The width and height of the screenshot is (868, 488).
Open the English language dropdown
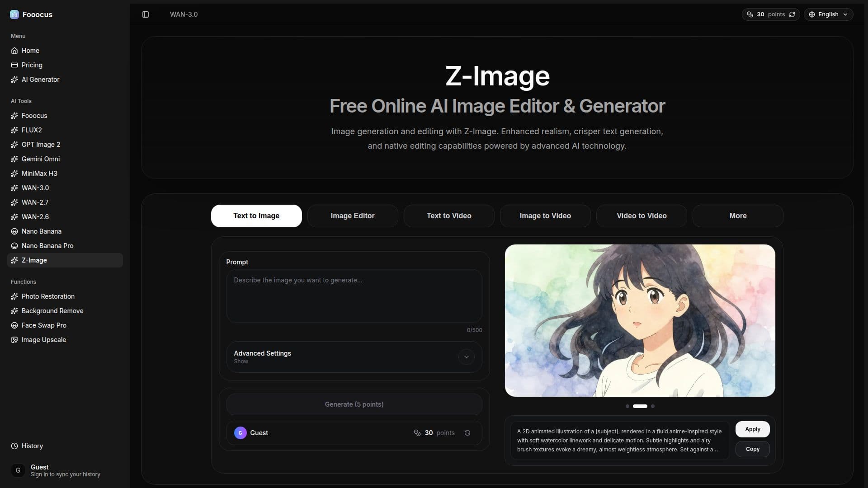click(x=828, y=14)
